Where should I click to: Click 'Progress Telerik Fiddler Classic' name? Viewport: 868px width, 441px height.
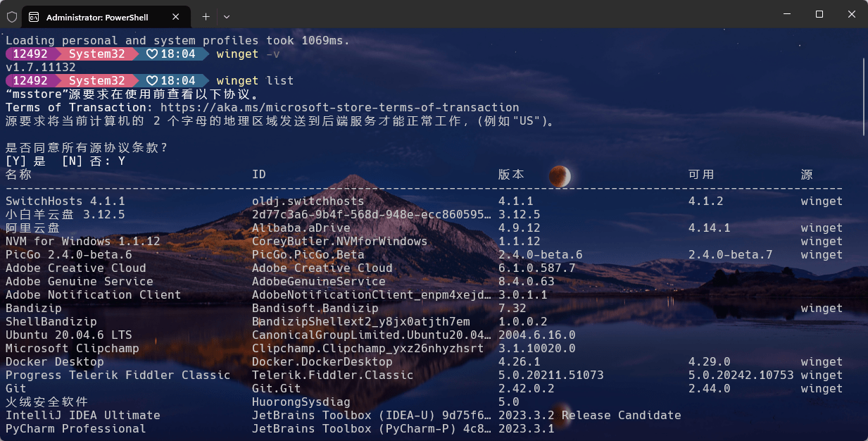pos(118,375)
